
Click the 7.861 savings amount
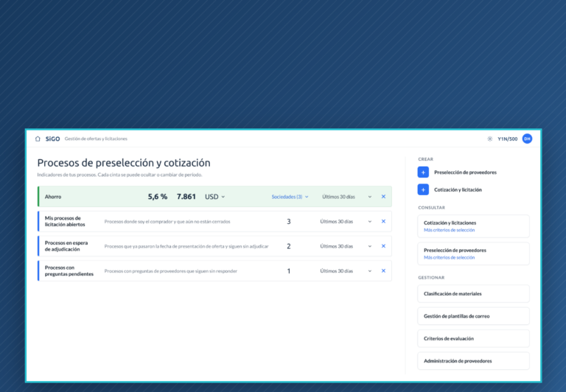[186, 197]
